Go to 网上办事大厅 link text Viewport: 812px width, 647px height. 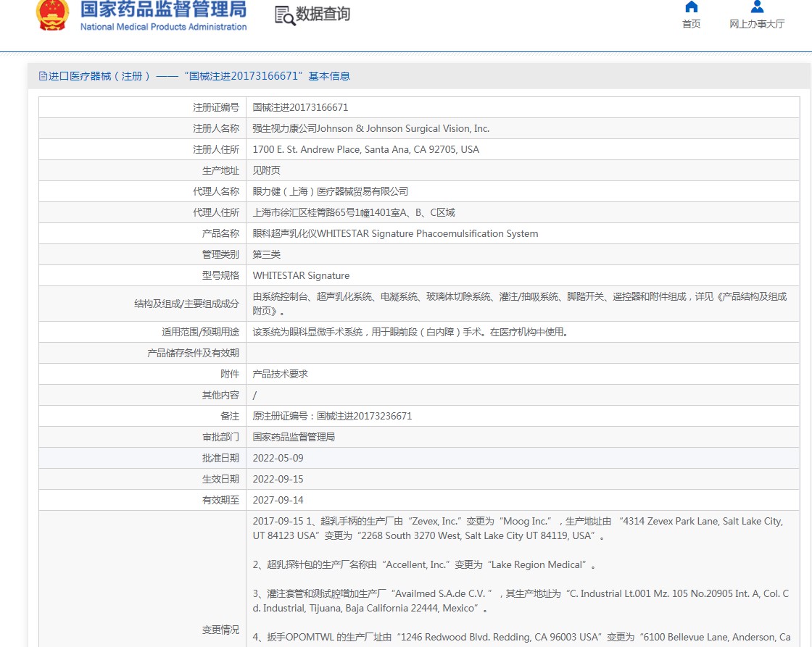[757, 24]
